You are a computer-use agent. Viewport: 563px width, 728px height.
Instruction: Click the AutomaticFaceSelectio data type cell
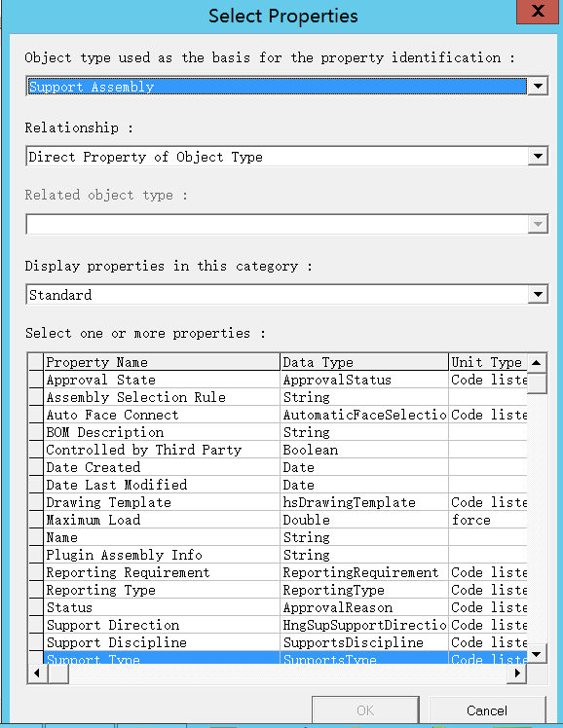tap(364, 415)
